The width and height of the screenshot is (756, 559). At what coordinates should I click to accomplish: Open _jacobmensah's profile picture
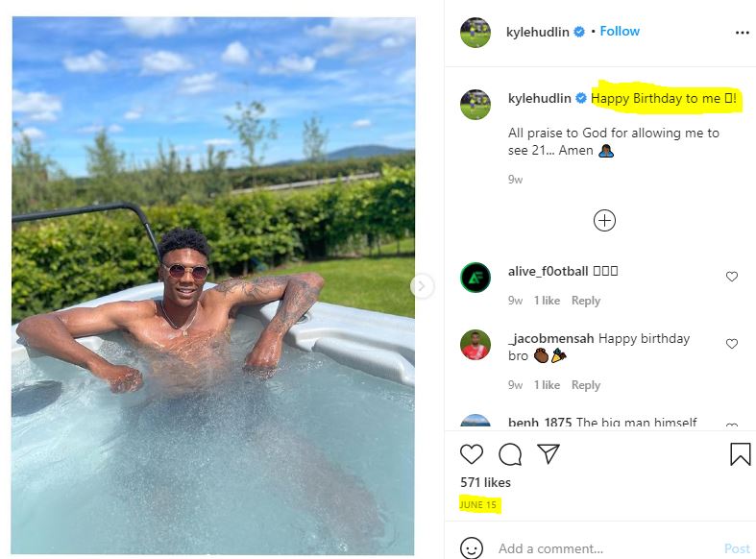click(x=476, y=345)
